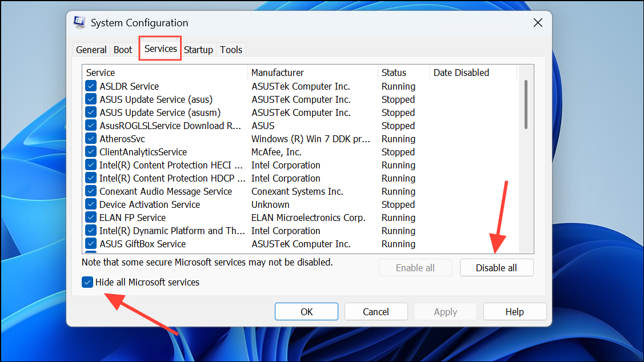Click Running status of ASLDR Service

tap(398, 86)
